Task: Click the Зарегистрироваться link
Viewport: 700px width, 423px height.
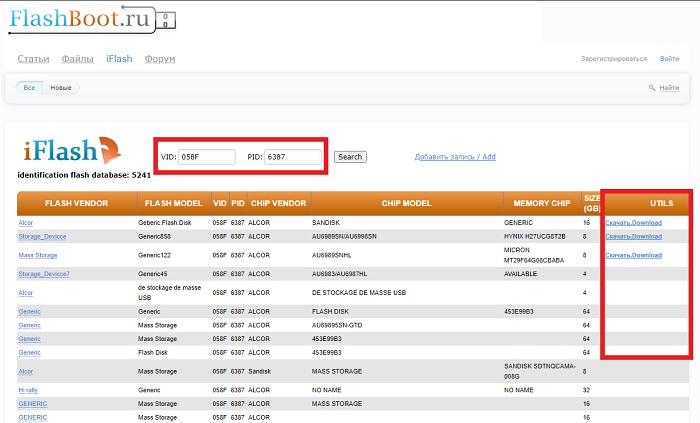Action: click(612, 59)
